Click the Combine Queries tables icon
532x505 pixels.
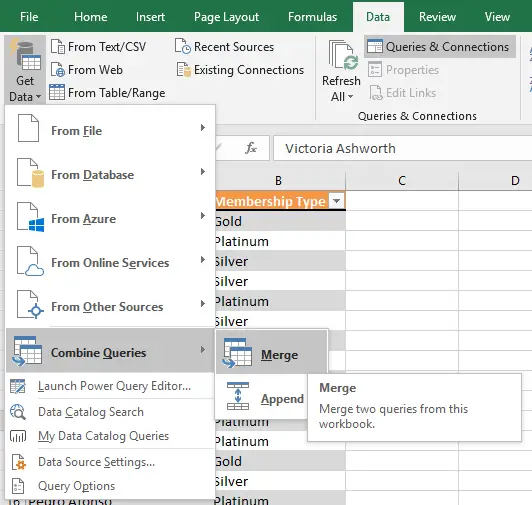pyautogui.click(x=27, y=351)
